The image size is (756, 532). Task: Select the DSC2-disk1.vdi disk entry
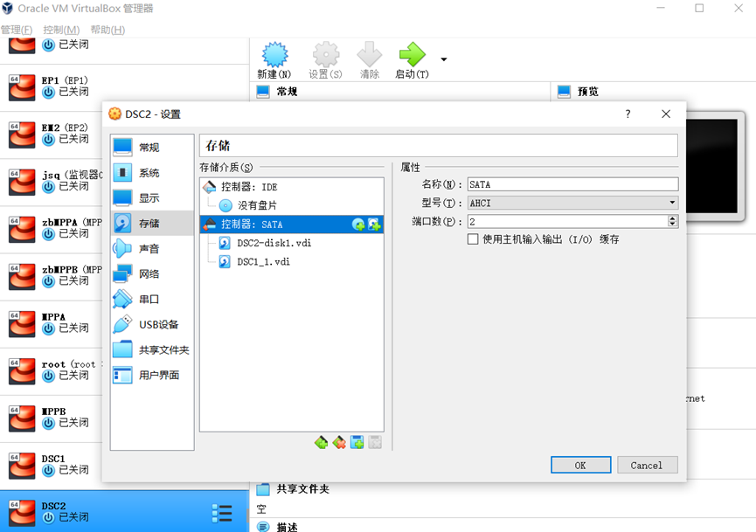[291, 243]
